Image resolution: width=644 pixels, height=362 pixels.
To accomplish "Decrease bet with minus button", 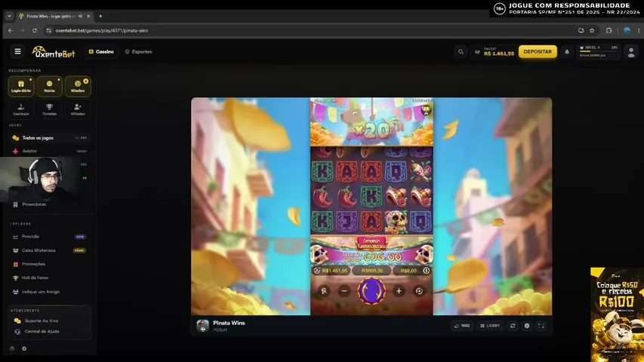I will [x=344, y=291].
